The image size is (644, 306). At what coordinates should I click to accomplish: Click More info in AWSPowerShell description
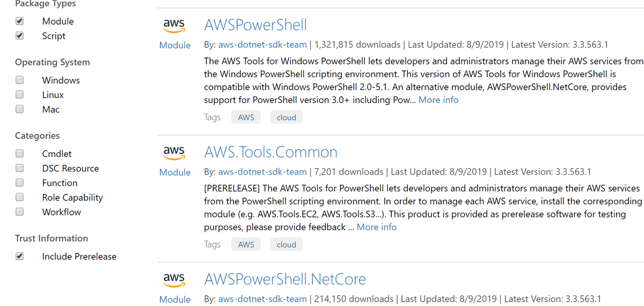pos(438,100)
